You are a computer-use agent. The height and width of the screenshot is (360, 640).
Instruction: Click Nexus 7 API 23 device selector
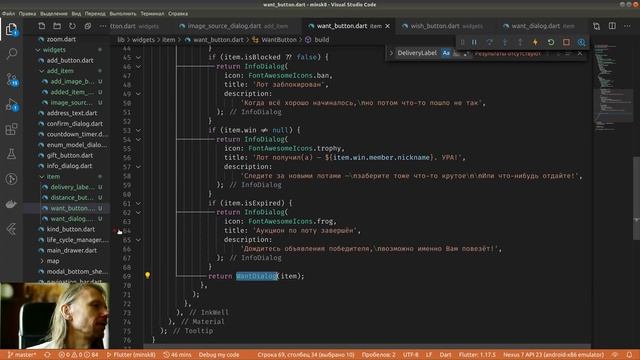(x=553, y=355)
